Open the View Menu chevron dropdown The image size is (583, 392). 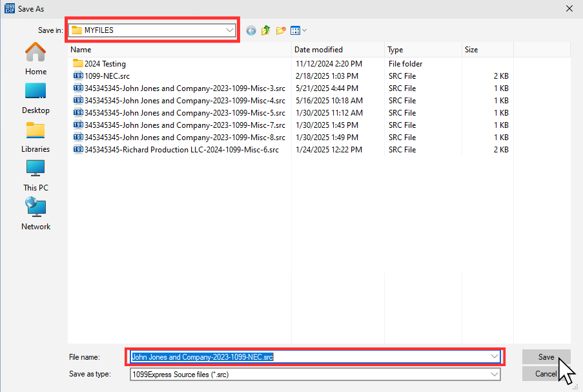pyautogui.click(x=303, y=30)
